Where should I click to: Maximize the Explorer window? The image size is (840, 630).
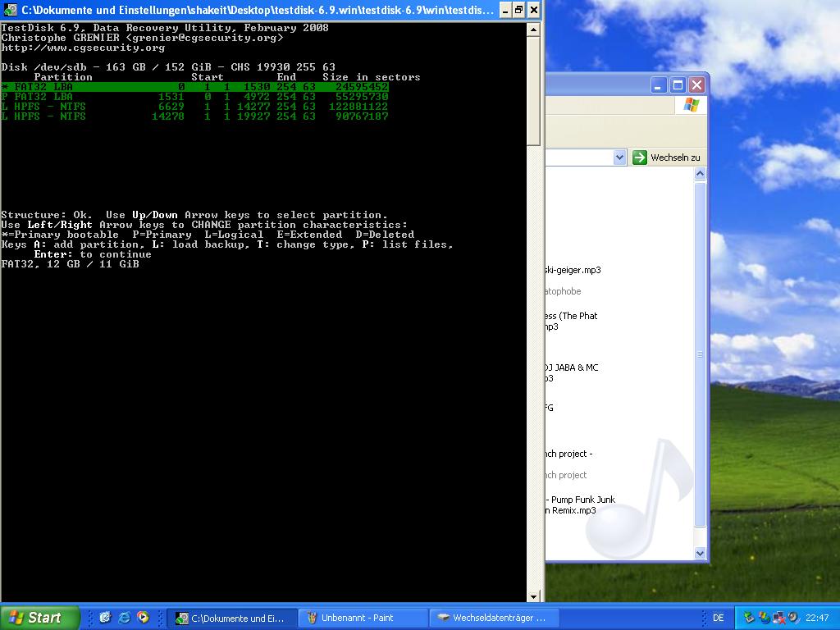[x=678, y=85]
